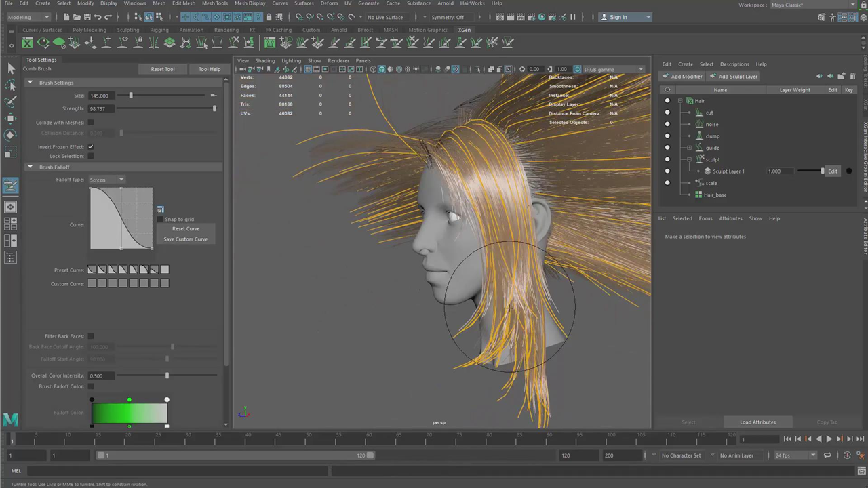Screen dimensions: 868x488
Task: Hide the noise modifier visibility dot
Action: click(667, 124)
